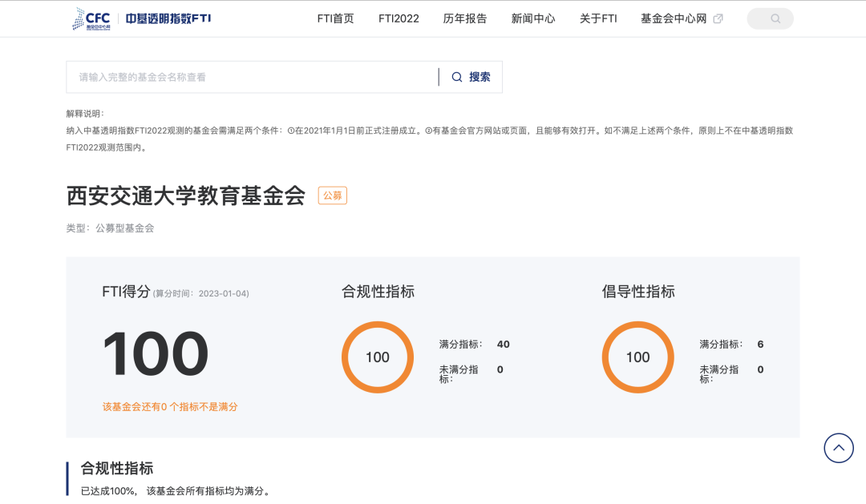Click orange text 该基金会还有0个指标不是满分
866x504 pixels.
(x=170, y=407)
